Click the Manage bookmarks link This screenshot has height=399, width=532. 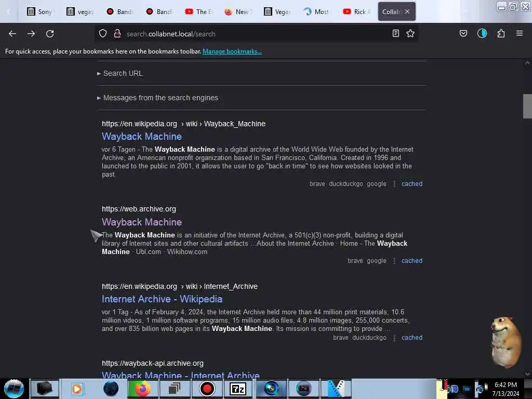(x=232, y=51)
